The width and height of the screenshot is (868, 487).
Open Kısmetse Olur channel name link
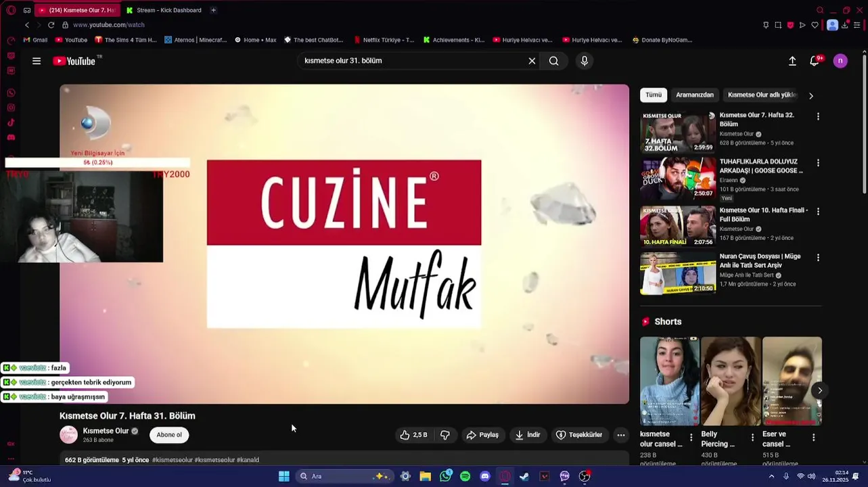(x=106, y=431)
